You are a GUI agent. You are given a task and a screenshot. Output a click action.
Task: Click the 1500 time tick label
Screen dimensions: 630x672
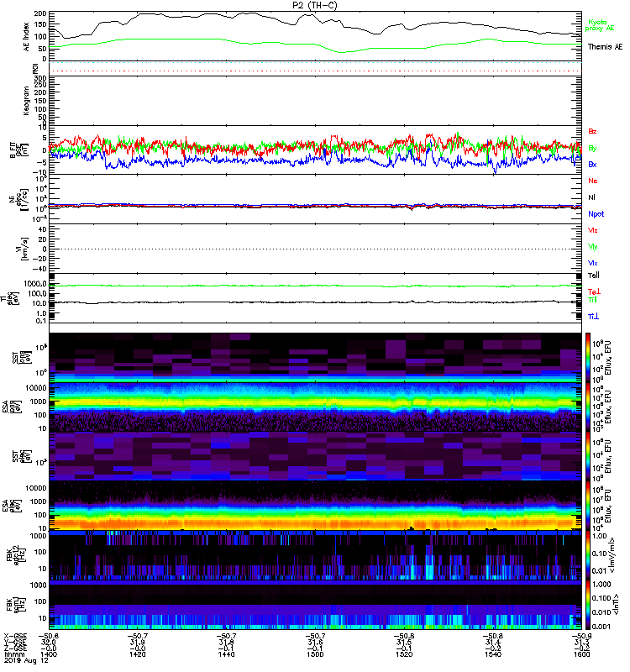(316, 654)
